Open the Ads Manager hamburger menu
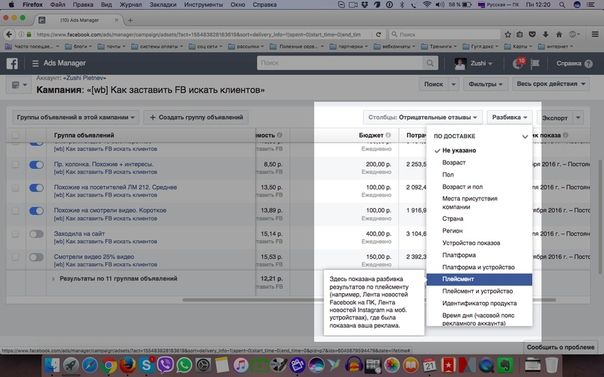This screenshot has width=604, height=377. click(35, 64)
